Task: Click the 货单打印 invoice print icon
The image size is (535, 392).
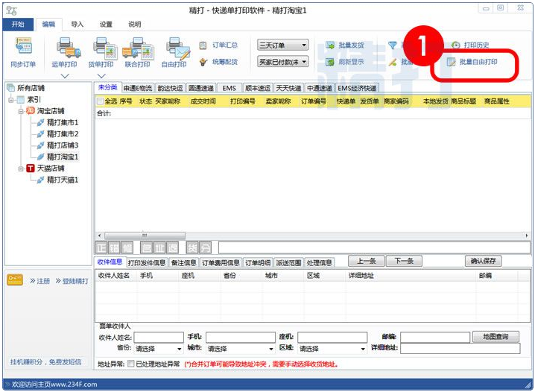Action: (105, 48)
